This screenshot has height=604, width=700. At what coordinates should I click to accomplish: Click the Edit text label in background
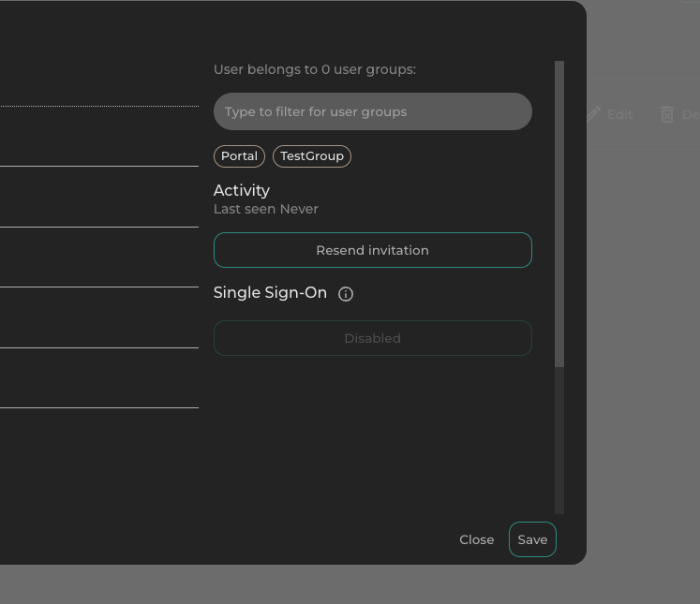tap(619, 114)
